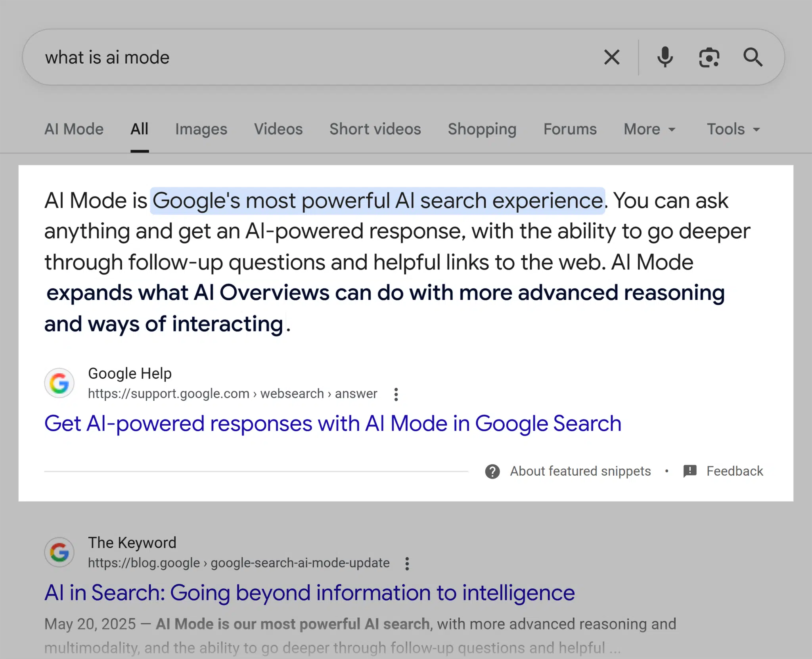Open three-dot menu for The Keyword result
Viewport: 812px width, 659px height.
407,564
